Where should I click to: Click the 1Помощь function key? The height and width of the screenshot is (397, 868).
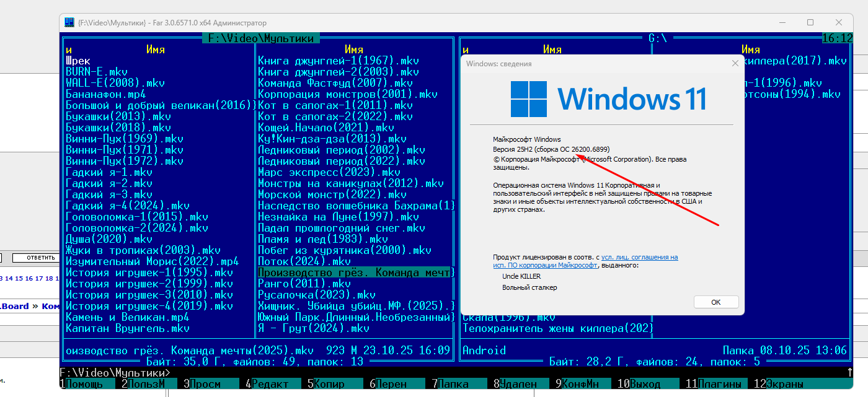[x=84, y=384]
